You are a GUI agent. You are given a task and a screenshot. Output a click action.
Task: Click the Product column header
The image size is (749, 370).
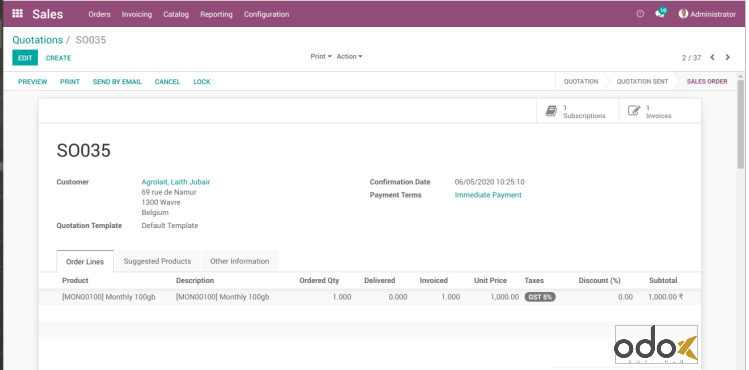click(75, 280)
